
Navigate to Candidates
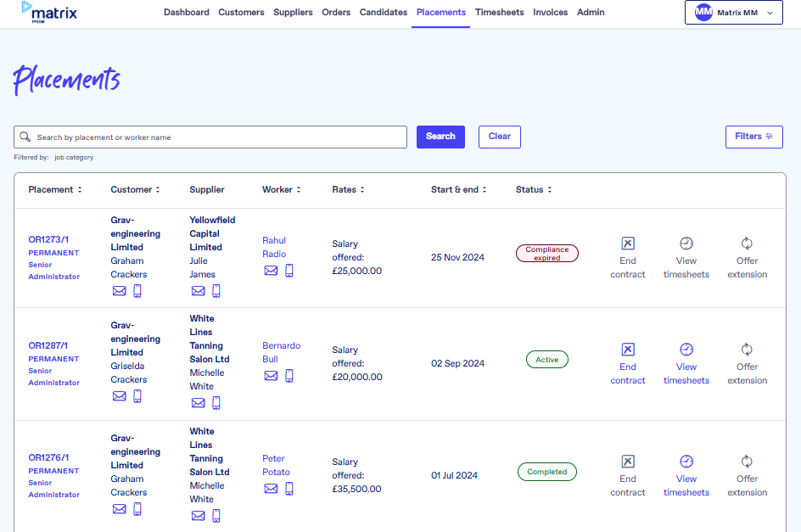pyautogui.click(x=384, y=12)
